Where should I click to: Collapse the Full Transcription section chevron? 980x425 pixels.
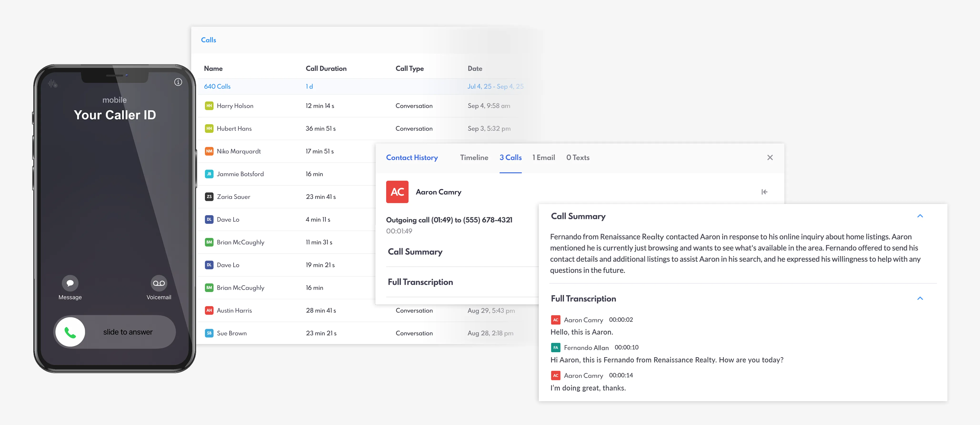pos(920,298)
